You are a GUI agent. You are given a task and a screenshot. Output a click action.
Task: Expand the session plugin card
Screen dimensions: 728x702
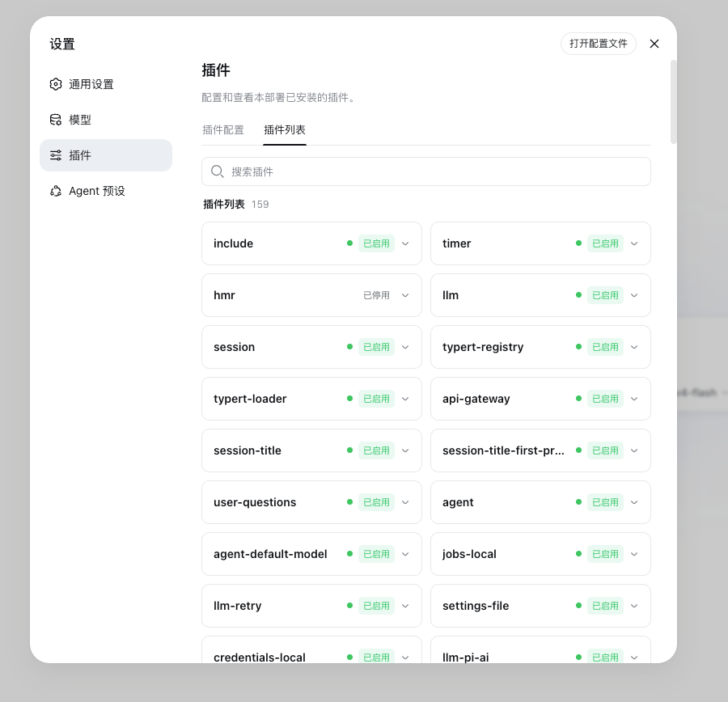tap(405, 347)
